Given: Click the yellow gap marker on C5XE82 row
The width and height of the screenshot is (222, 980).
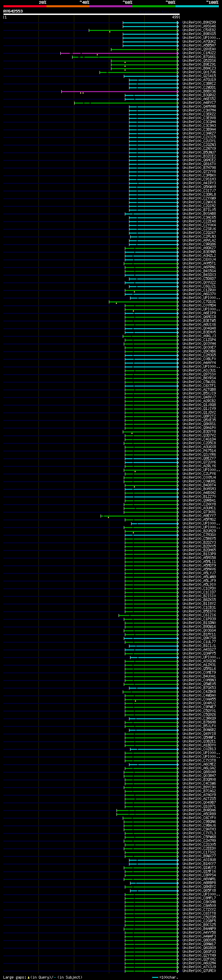Looking at the screenshot, I should coord(110,32).
